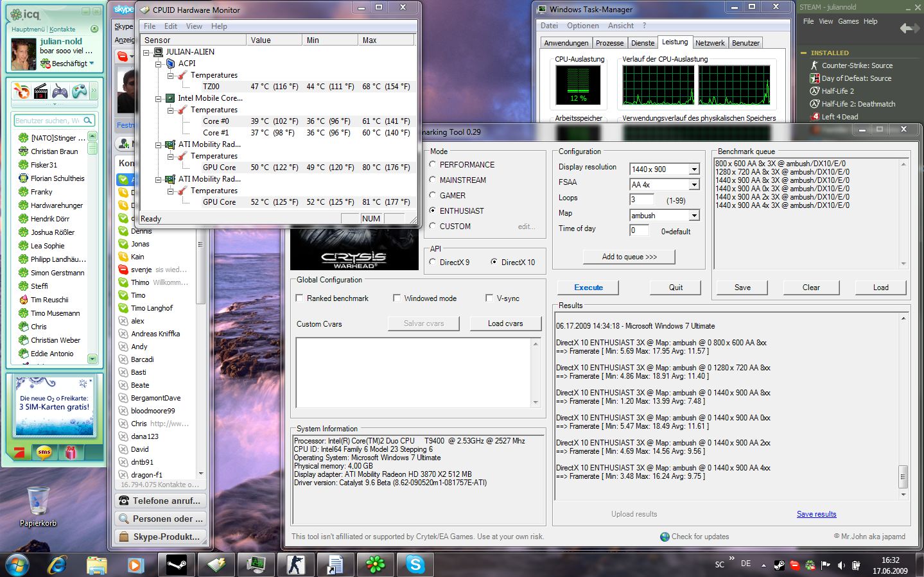
Task: Click Results panel scrollbar
Action: tap(903, 407)
